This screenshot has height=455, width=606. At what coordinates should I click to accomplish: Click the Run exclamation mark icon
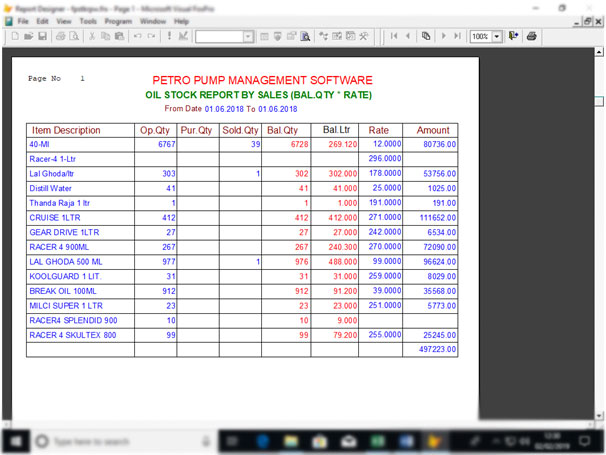tap(169, 36)
